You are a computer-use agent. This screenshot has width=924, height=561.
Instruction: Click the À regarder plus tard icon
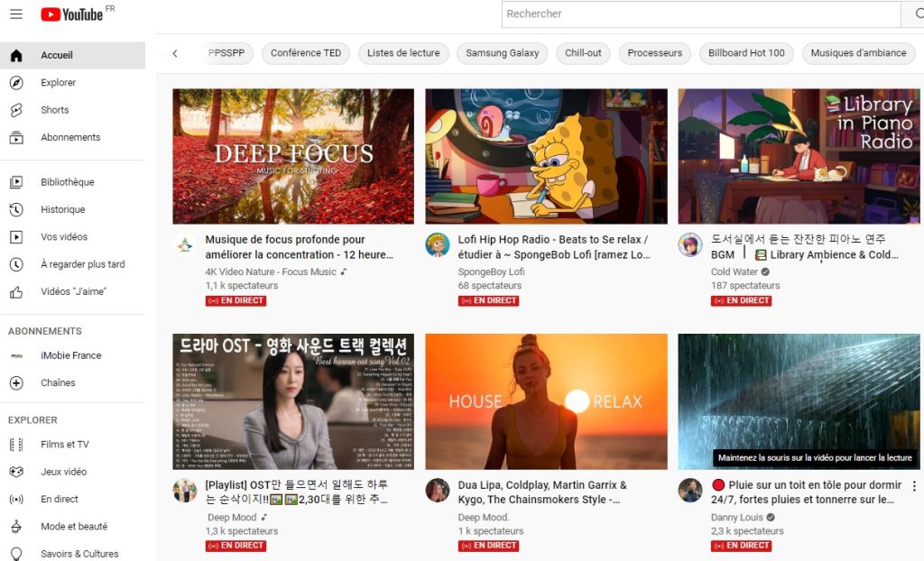click(16, 264)
